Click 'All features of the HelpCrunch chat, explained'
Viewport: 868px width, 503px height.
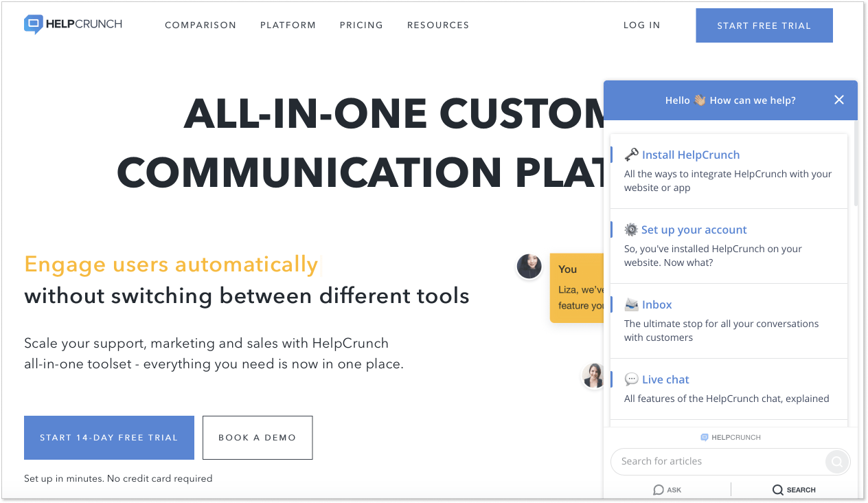pos(727,399)
